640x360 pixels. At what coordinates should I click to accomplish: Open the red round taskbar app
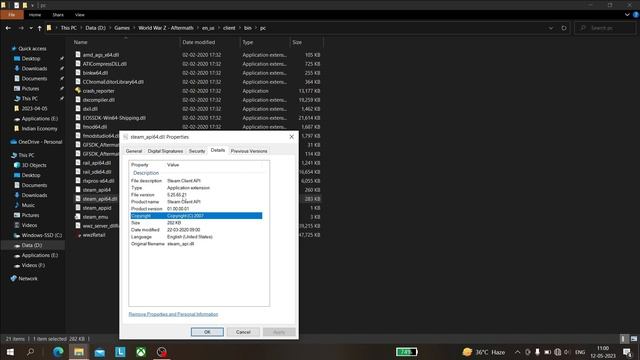tap(162, 352)
